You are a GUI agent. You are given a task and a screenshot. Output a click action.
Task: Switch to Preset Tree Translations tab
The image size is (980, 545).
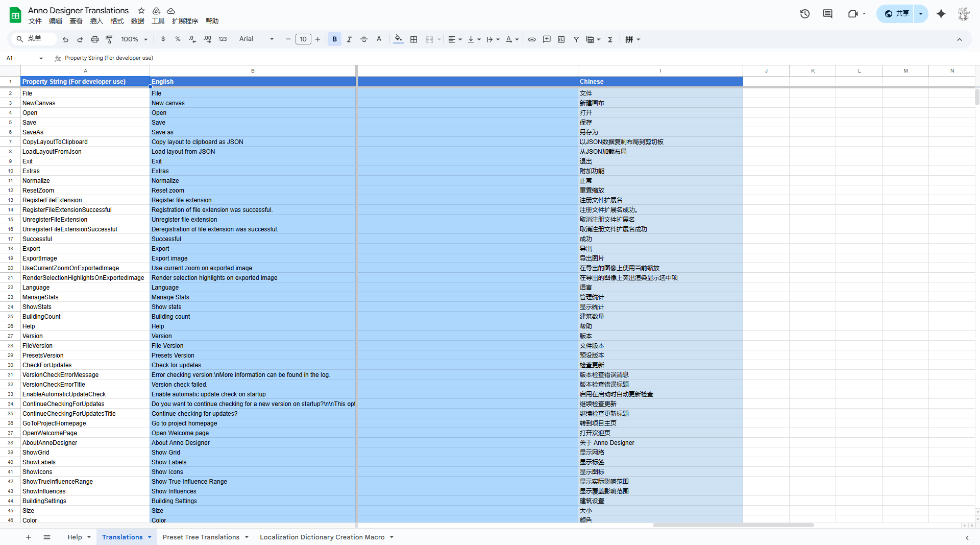pos(201,537)
